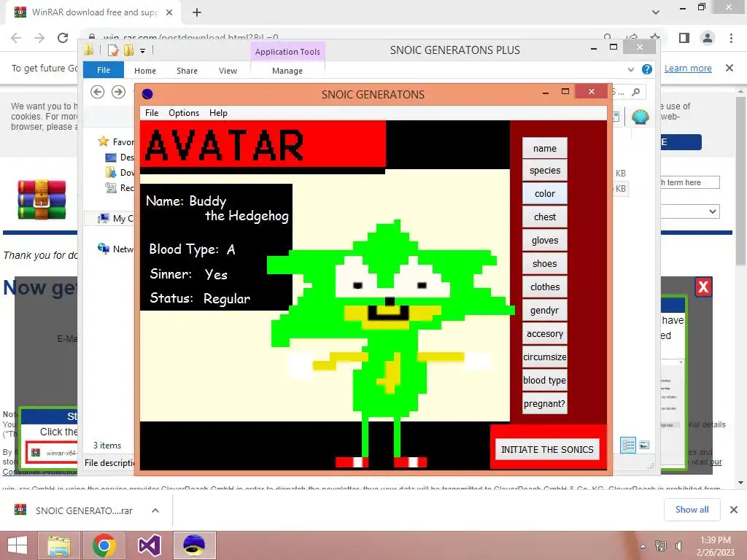Click the species button
This screenshot has height=560, width=747.
pos(544,171)
